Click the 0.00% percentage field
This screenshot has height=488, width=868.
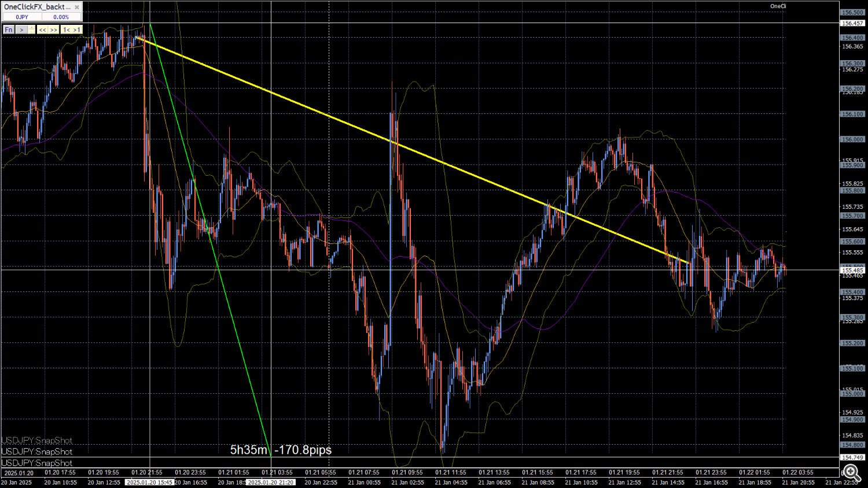[61, 17]
